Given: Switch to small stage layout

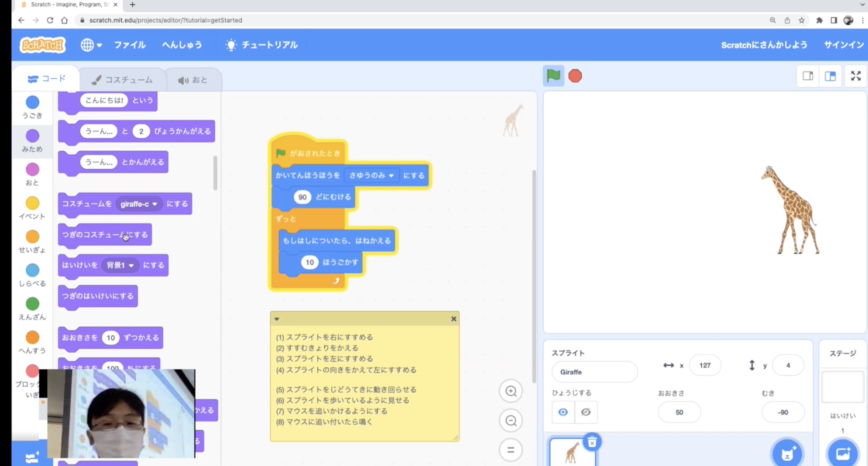Looking at the screenshot, I should (808, 76).
